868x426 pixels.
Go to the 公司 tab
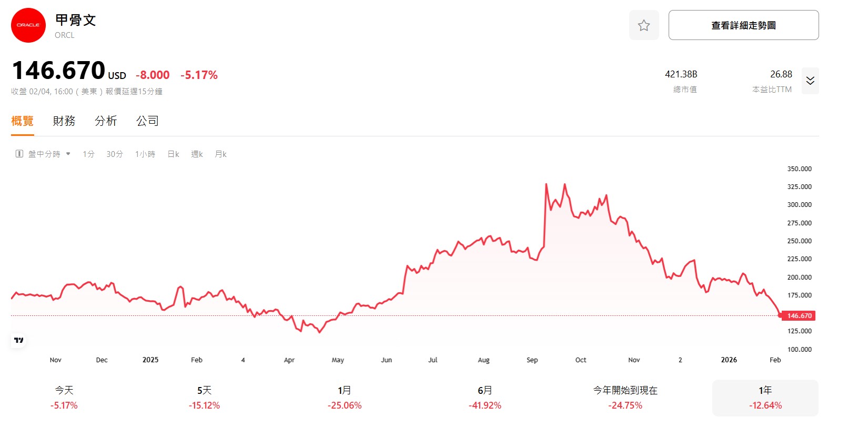click(147, 121)
